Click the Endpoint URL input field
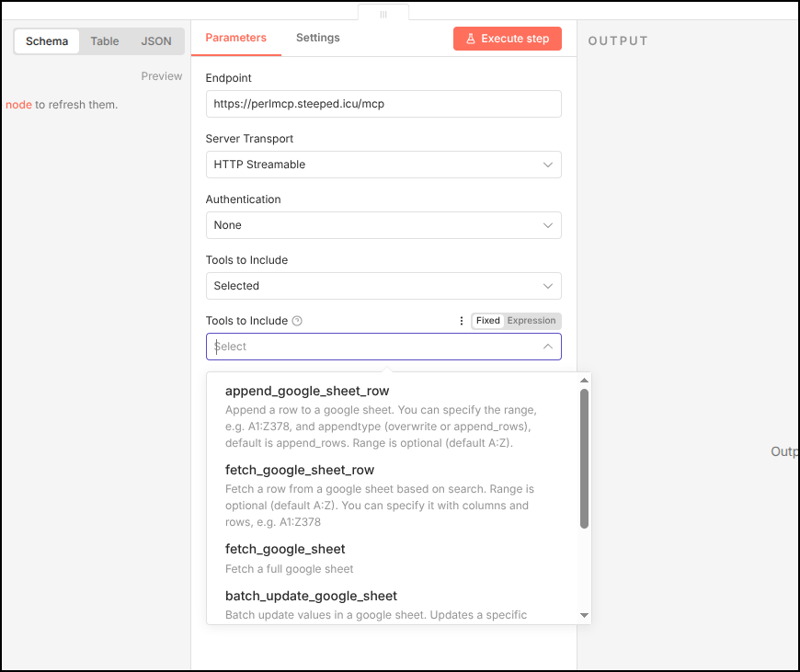The width and height of the screenshot is (800, 672). click(x=383, y=104)
